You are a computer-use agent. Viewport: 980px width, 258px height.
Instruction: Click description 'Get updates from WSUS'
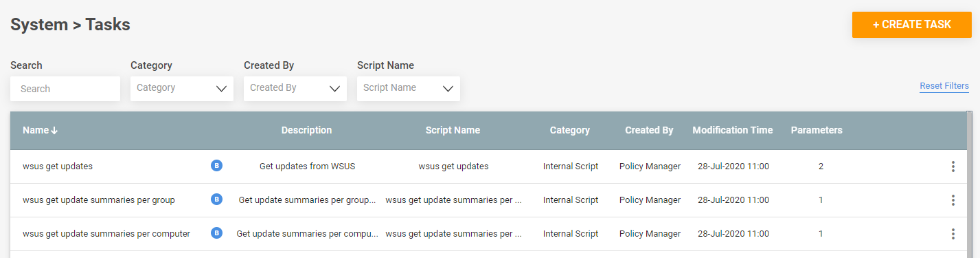click(x=307, y=166)
